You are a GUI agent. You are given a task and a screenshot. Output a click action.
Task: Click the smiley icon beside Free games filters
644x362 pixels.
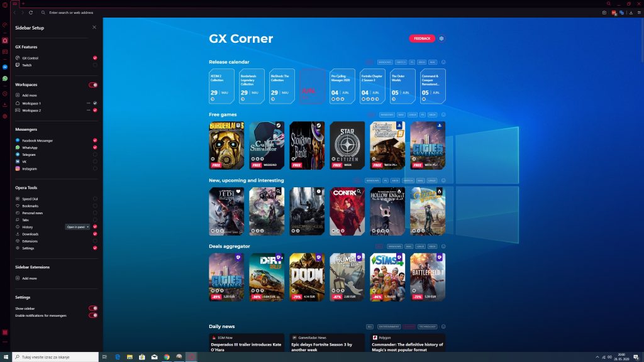click(443, 115)
